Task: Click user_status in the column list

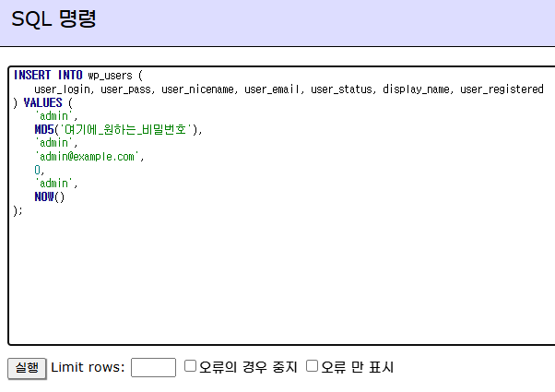Action: pos(343,89)
